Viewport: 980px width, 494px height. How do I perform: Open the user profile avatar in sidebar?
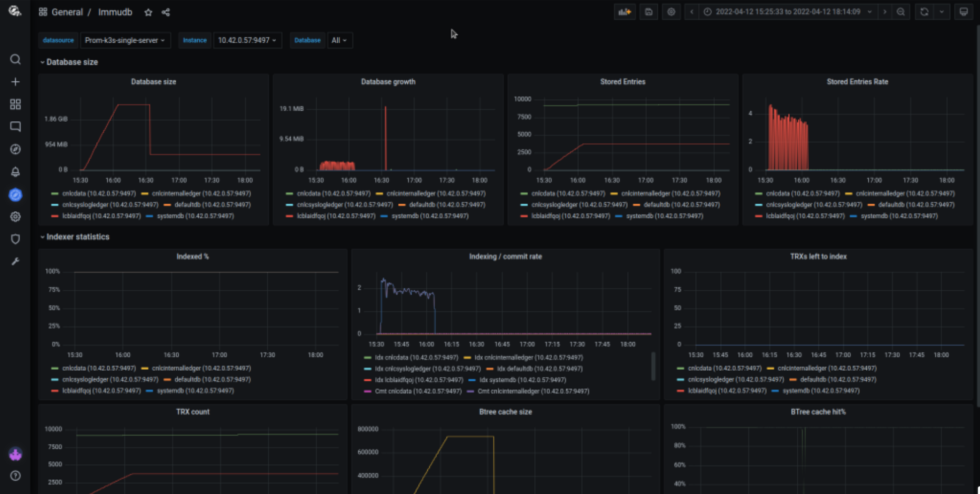tap(15, 454)
